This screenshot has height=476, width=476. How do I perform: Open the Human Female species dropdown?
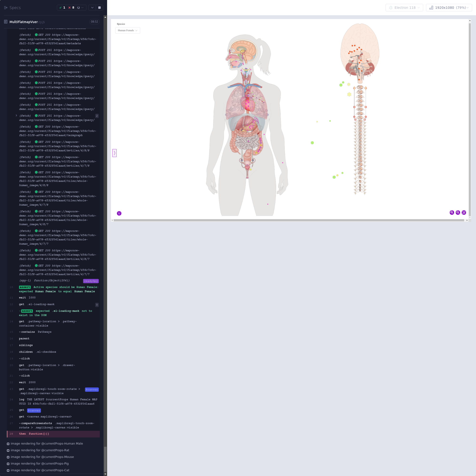128,30
